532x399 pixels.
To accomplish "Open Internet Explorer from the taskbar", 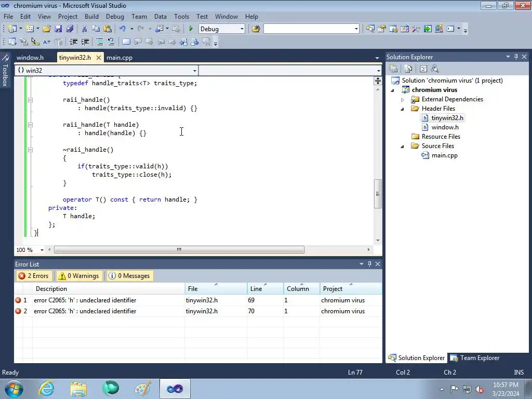I will [x=46, y=389].
